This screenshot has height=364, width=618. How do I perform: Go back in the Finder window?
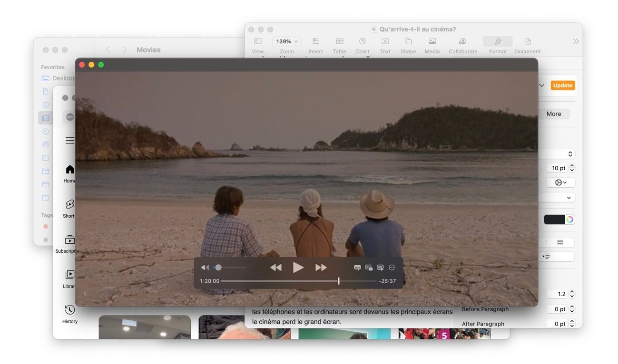pyautogui.click(x=108, y=50)
